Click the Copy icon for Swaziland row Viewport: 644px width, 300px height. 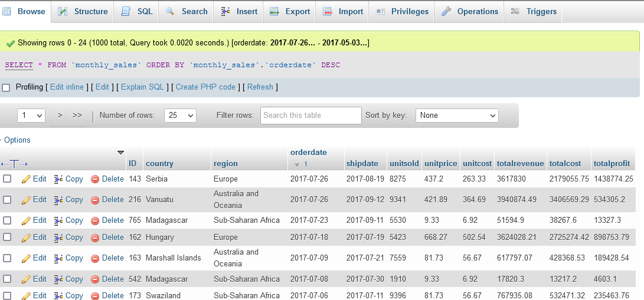(58, 295)
